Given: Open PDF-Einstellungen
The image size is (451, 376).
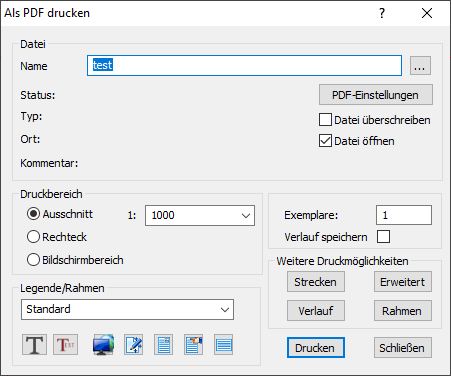Looking at the screenshot, I should pyautogui.click(x=376, y=95).
